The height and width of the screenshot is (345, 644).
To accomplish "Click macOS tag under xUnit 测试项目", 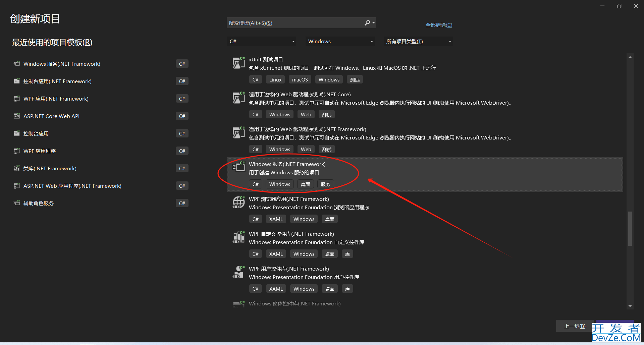I will coord(300,79).
